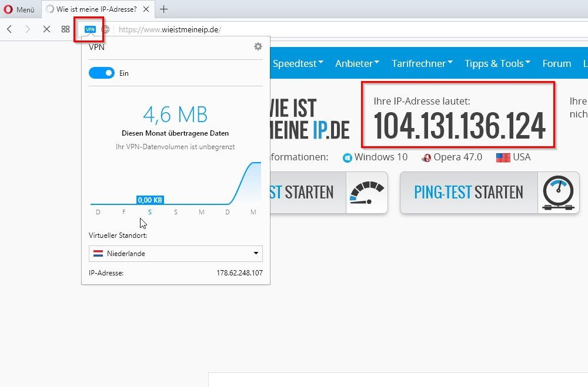Turn off the VPN 'Ein' switch
The width and height of the screenshot is (588, 387).
102,73
